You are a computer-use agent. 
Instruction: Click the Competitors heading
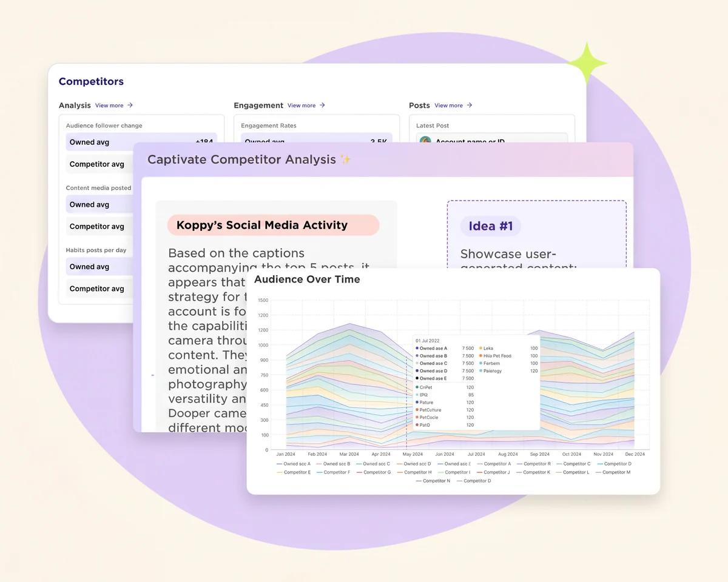[91, 81]
